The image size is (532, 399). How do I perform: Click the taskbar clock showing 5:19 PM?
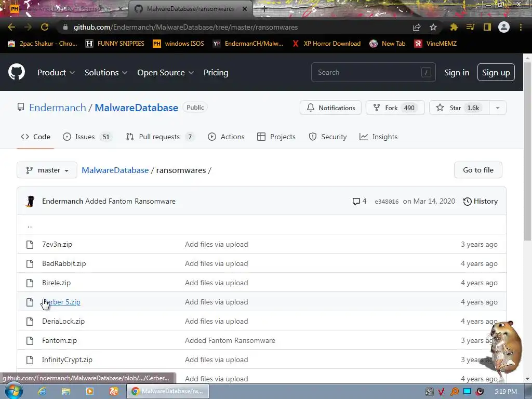(506, 392)
